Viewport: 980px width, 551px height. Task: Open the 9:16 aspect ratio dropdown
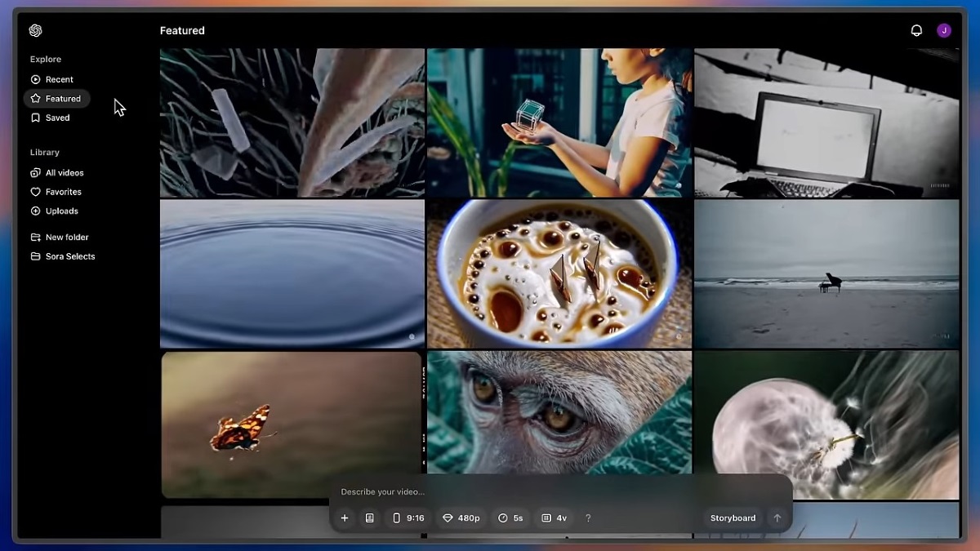pos(408,518)
